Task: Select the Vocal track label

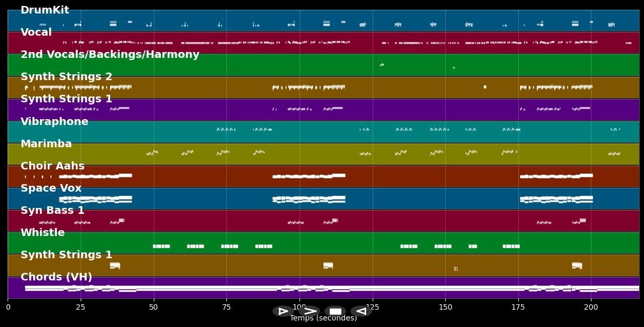Action: [36, 32]
